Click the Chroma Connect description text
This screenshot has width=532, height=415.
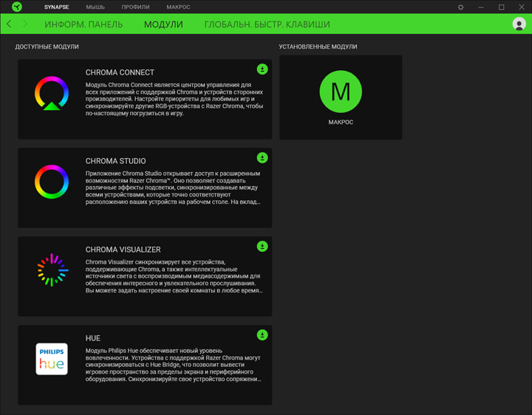(174, 99)
